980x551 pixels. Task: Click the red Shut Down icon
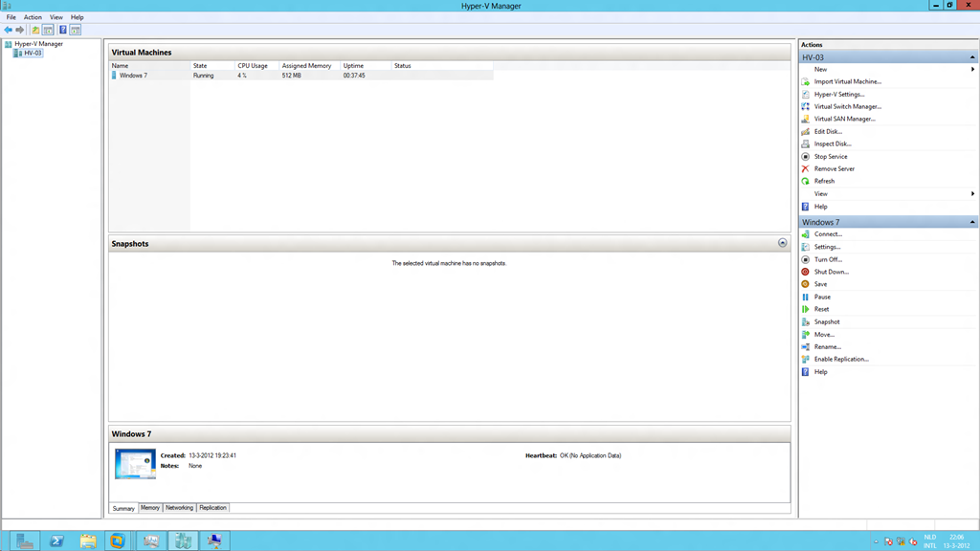point(806,272)
